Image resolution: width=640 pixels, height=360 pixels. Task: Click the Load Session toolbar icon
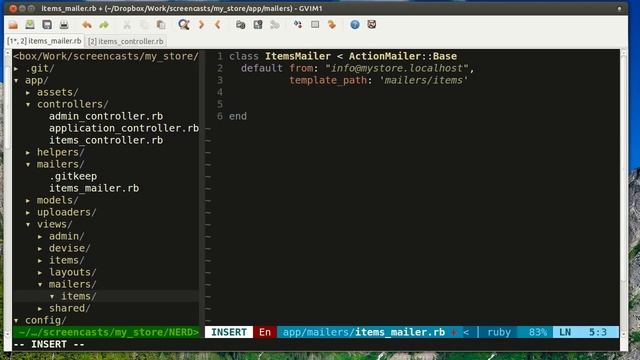pos(240,25)
